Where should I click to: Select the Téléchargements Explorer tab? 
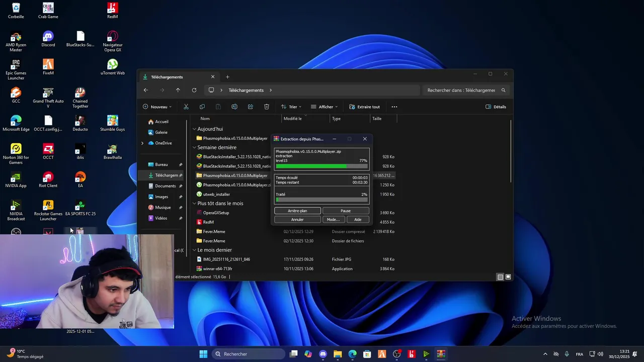coord(179,77)
